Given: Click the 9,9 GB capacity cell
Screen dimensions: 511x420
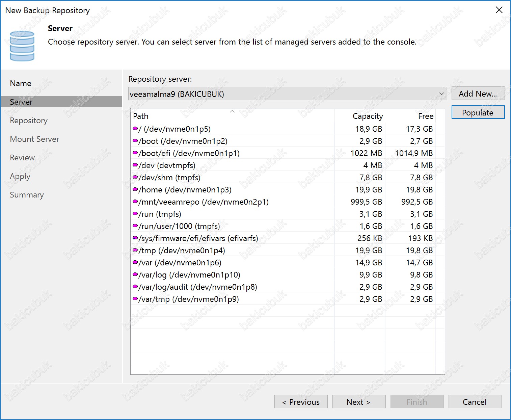Looking at the screenshot, I should click(x=371, y=275).
